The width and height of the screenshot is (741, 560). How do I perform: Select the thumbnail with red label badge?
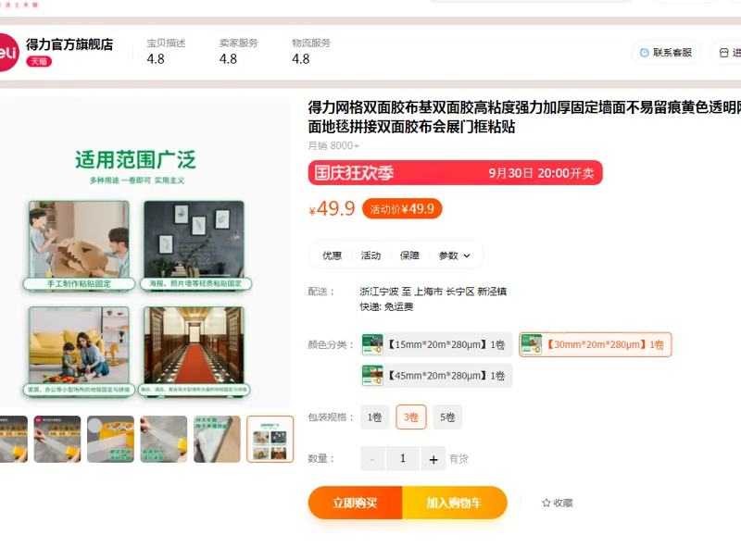57,439
